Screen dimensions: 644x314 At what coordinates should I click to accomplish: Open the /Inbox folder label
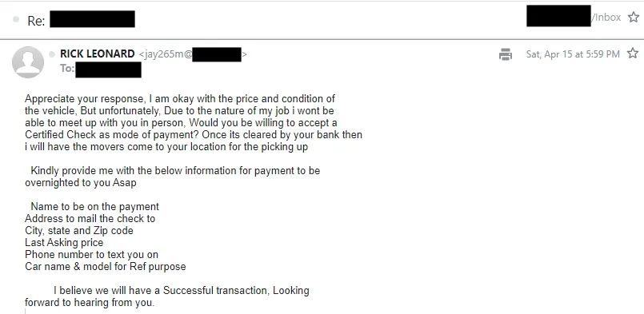click(x=606, y=18)
